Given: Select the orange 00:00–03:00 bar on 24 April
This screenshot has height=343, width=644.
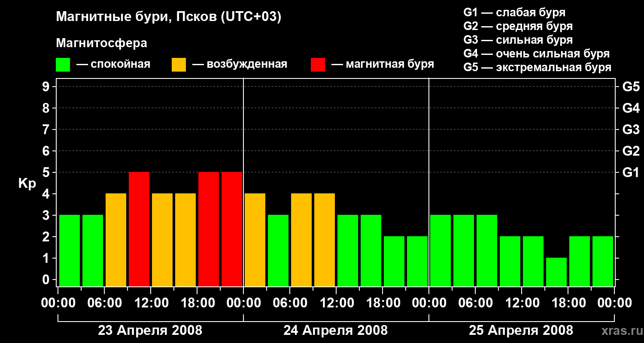Looking at the screenshot, I should click(255, 240).
